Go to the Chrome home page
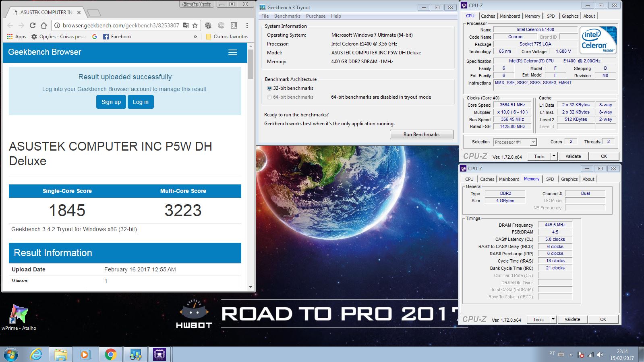Viewport: 644px width, 362px height. [44, 25]
